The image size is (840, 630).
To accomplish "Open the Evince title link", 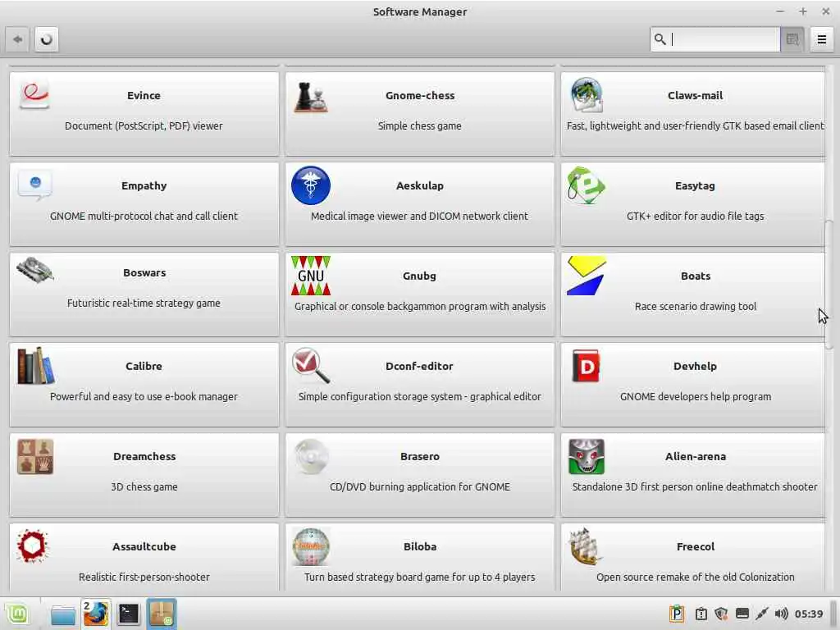I will click(x=144, y=95).
